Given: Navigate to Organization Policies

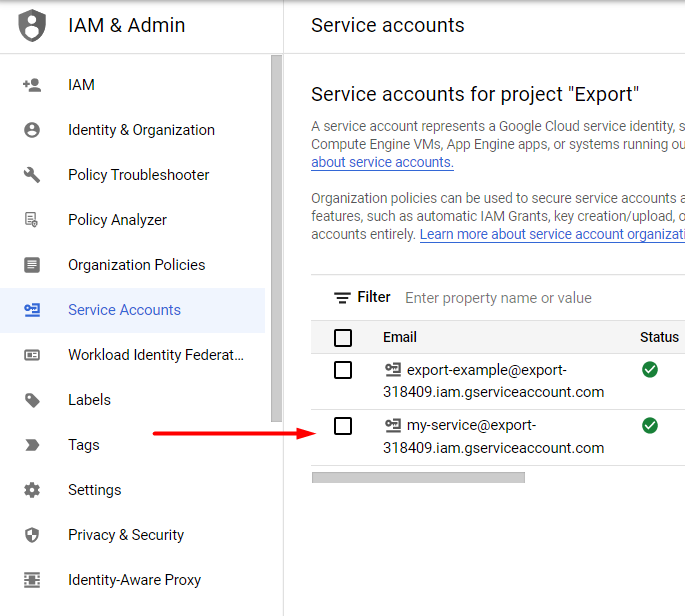Looking at the screenshot, I should [132, 265].
